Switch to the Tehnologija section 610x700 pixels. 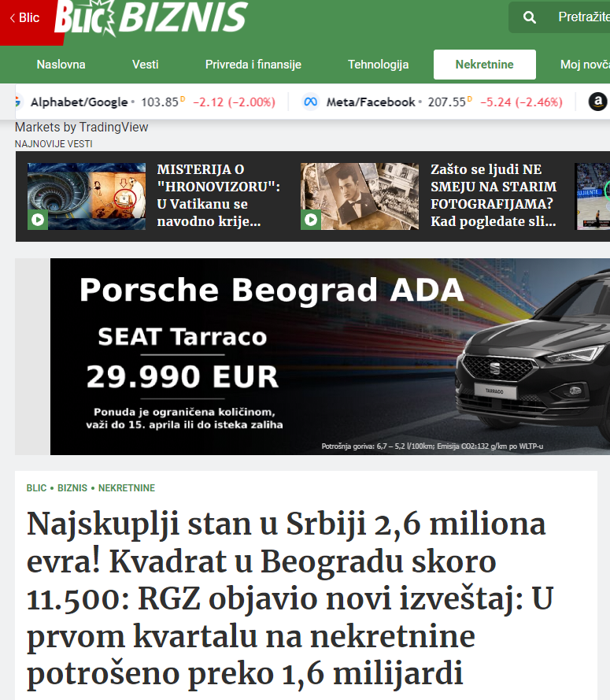click(x=378, y=65)
